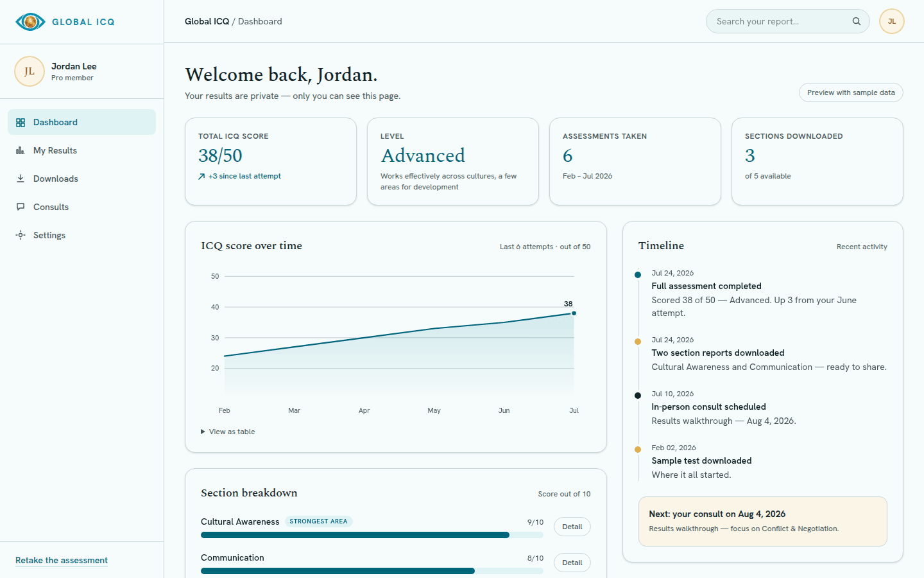Image resolution: width=924 pixels, height=578 pixels.
Task: Click the Level Advanced card
Action: (453, 162)
